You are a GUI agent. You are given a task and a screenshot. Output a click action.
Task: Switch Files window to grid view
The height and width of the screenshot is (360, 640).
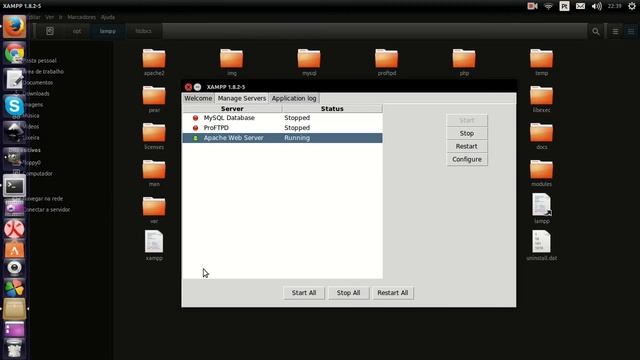coord(631,31)
